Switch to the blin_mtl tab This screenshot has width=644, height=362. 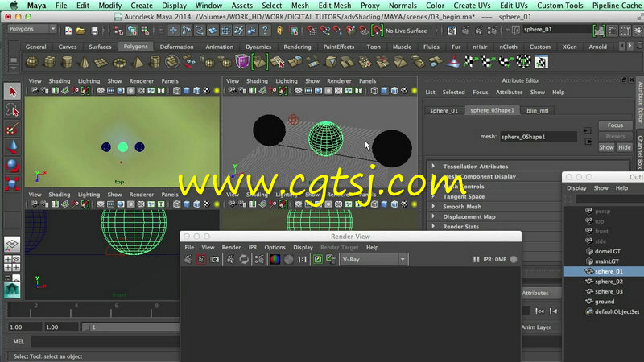(537, 110)
